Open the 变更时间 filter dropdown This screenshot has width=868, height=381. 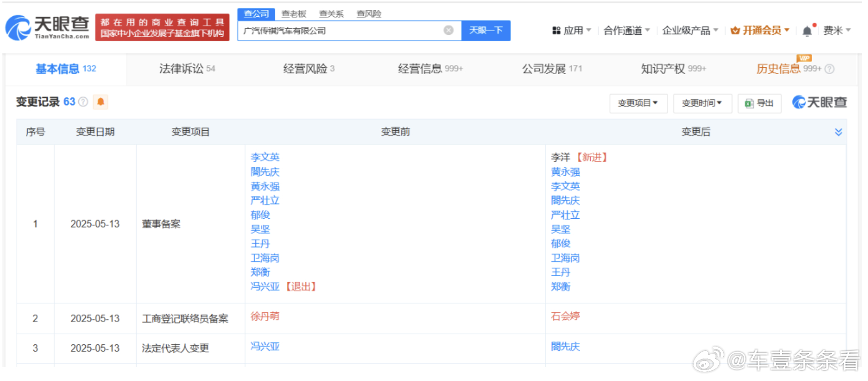pos(702,103)
